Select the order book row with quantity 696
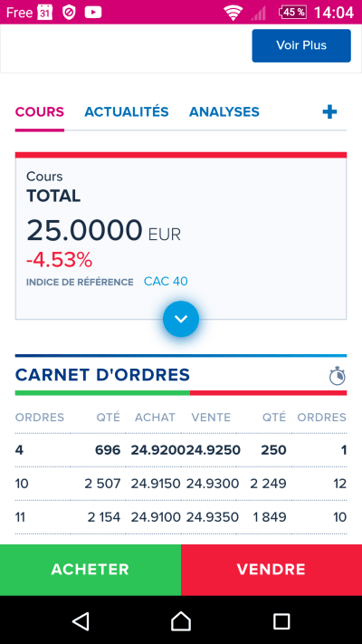The height and width of the screenshot is (644, 362). [x=181, y=450]
